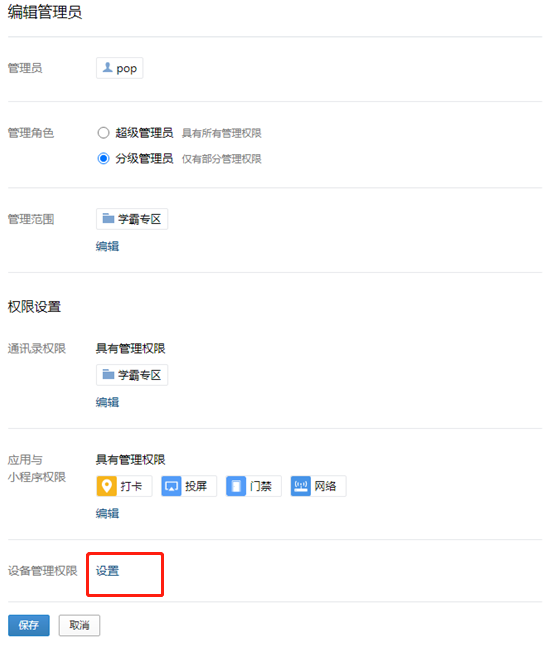
Task: Click the 分级管理员 role label text
Action: 144,158
